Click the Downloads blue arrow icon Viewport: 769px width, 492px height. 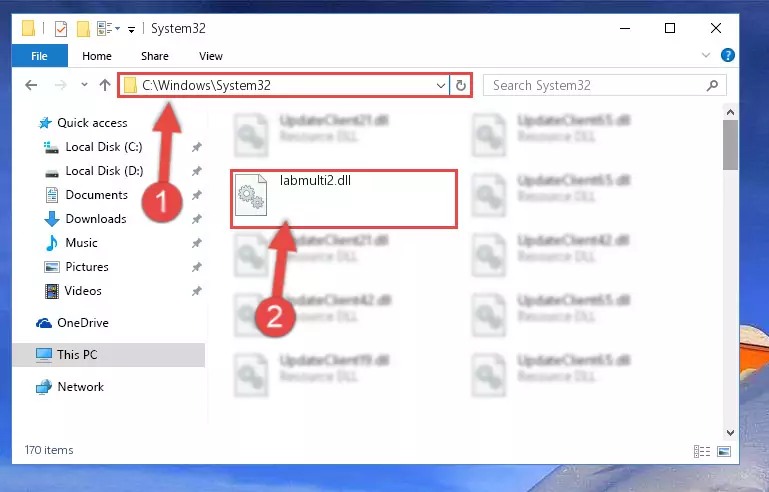(52, 219)
